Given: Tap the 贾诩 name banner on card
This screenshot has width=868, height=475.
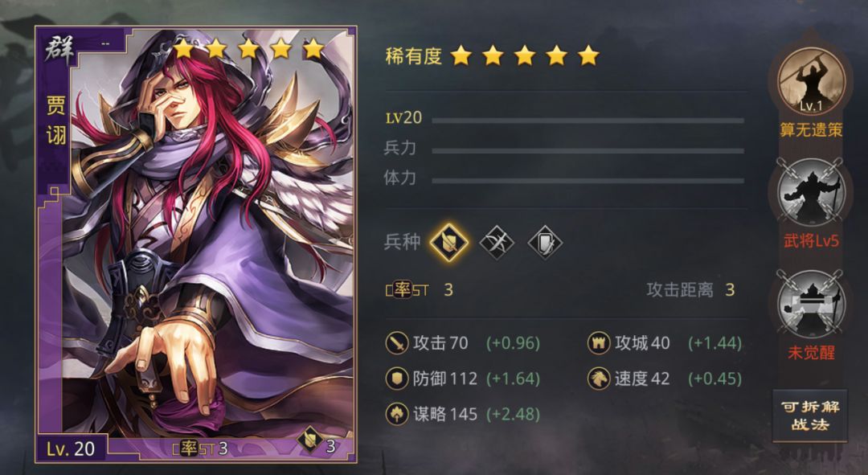Looking at the screenshot, I should coord(56,121).
